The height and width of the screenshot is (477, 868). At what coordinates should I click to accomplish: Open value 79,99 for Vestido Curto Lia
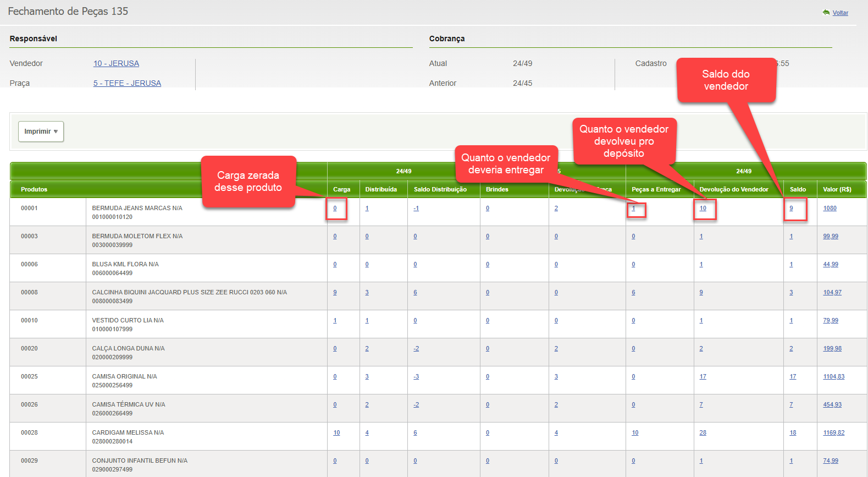831,320
